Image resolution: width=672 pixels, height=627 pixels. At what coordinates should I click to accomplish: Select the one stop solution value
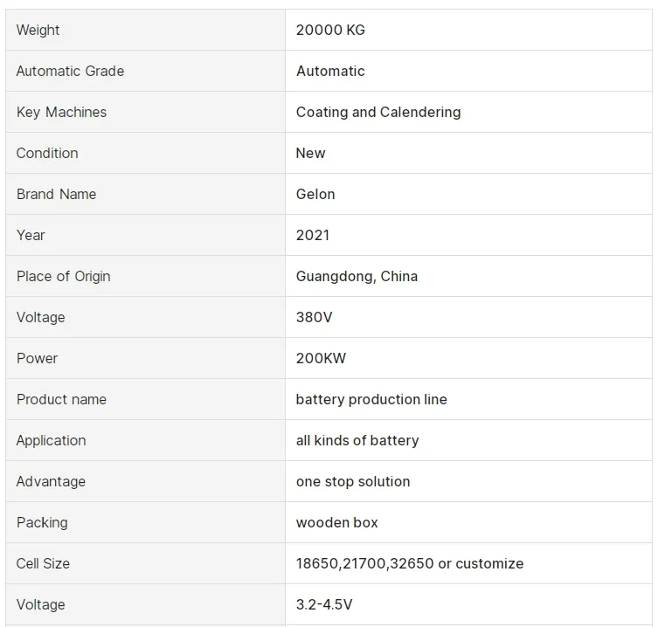(x=352, y=481)
